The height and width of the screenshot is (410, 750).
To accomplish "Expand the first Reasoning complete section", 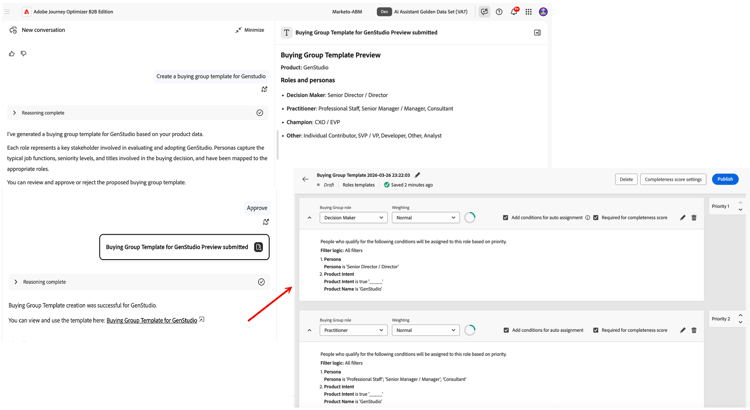I will click(x=14, y=113).
